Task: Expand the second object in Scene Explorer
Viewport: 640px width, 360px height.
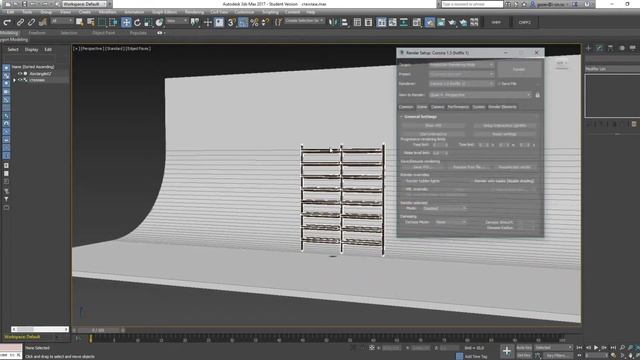Action: [x=15, y=80]
